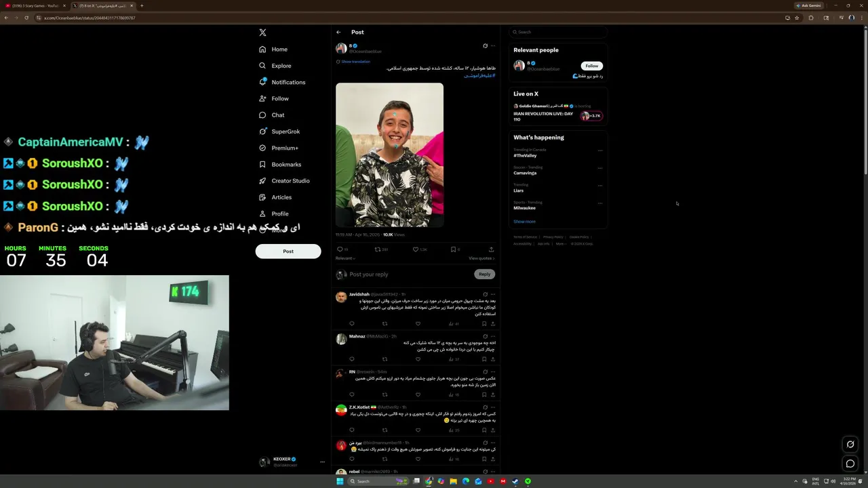868x488 pixels.
Task: Open Creator Studio in the sidebar
Action: tap(284, 181)
